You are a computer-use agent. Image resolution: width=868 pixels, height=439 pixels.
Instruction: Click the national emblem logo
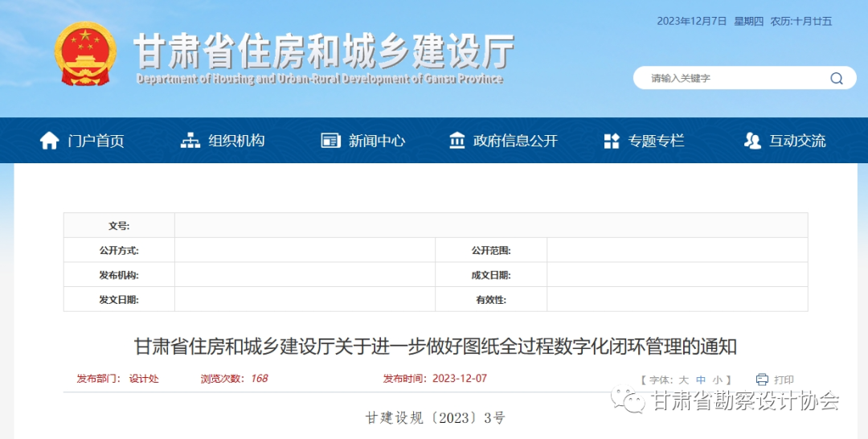click(x=85, y=54)
